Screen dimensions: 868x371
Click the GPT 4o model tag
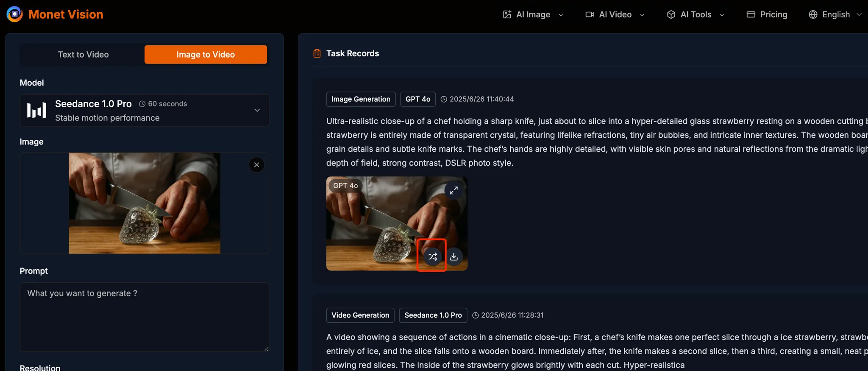pos(418,99)
